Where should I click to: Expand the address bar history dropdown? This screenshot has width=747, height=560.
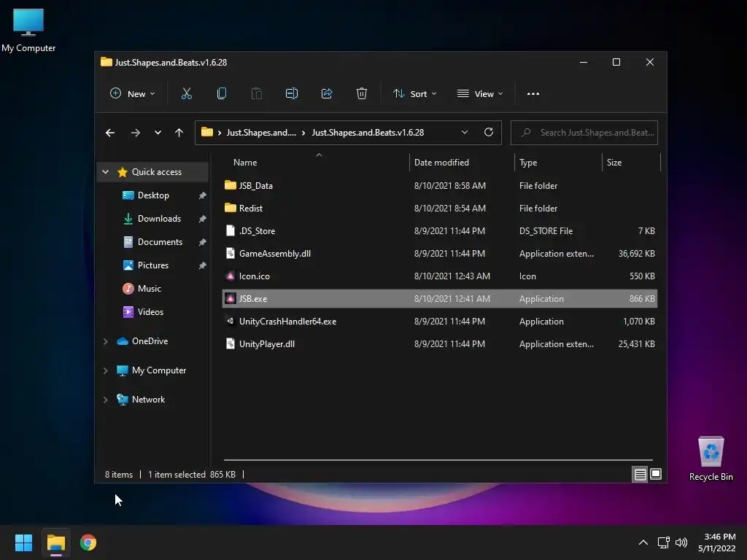465,133
